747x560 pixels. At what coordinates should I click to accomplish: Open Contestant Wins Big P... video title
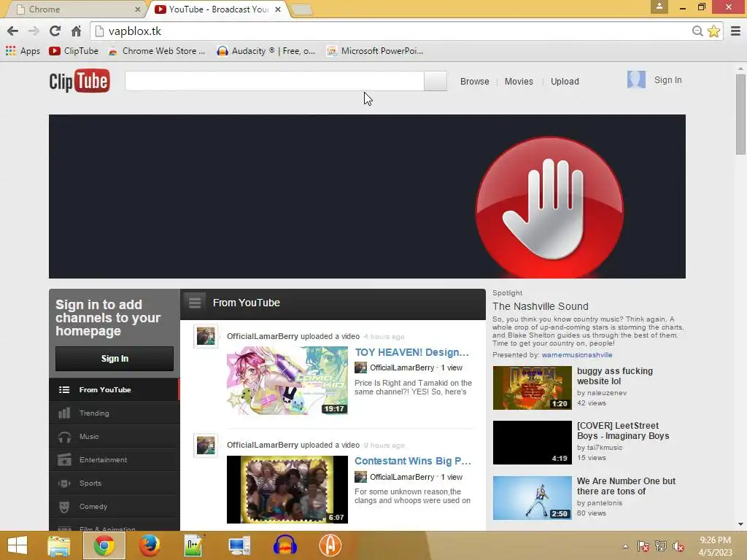413,461
